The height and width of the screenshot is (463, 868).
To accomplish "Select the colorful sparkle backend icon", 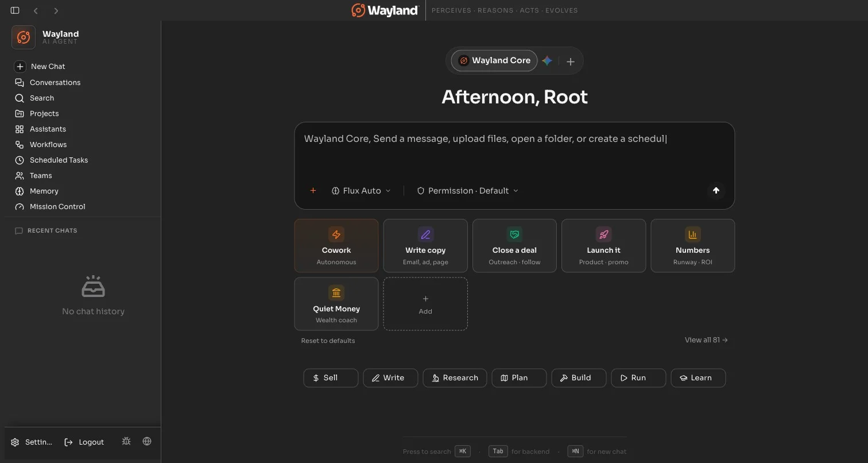I will tap(547, 61).
